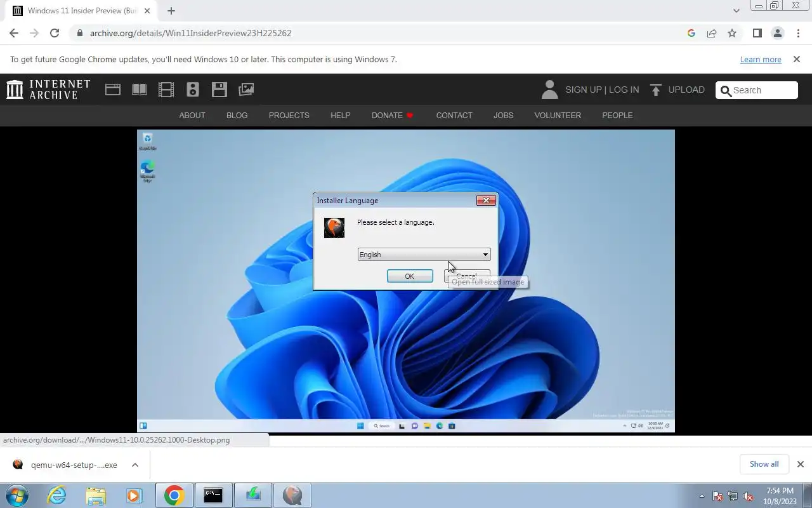
Task: Click SIGN UP | LOG IN
Action: (602, 90)
